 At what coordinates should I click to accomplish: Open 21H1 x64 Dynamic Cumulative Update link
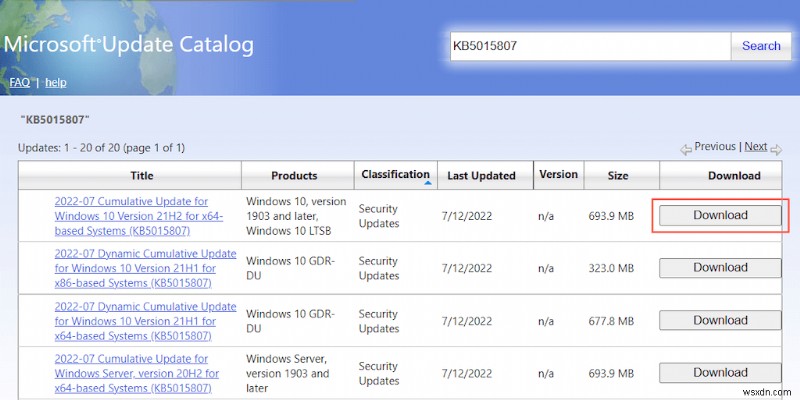[x=145, y=321]
